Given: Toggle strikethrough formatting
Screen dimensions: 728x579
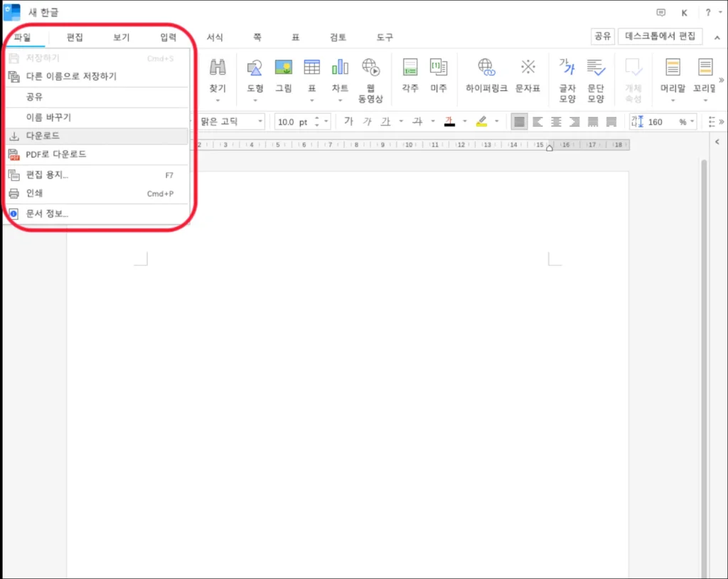Looking at the screenshot, I should click(x=417, y=122).
